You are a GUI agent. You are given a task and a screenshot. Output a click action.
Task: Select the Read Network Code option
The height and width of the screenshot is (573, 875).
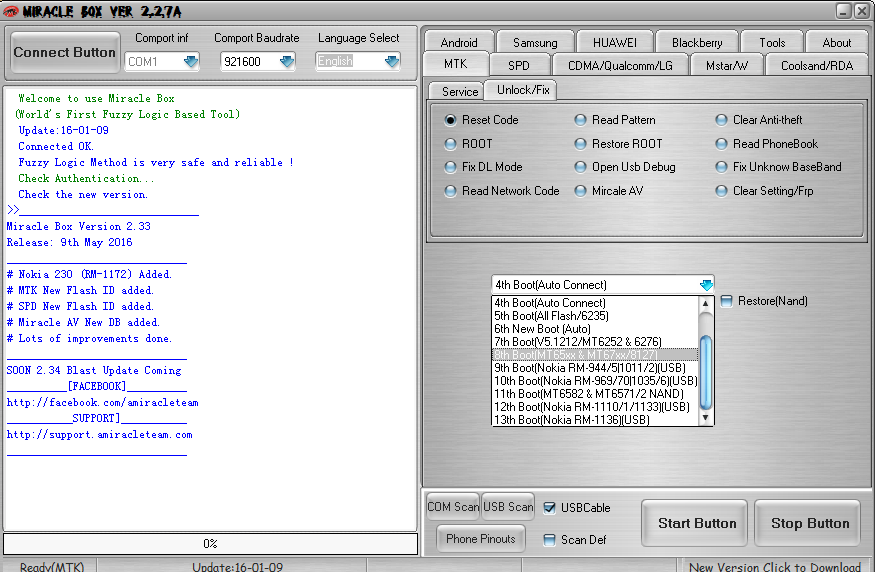(450, 191)
